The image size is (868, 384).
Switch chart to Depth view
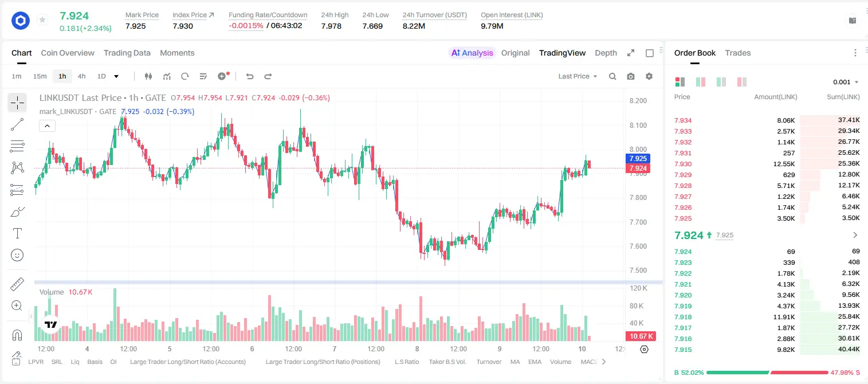[606, 53]
